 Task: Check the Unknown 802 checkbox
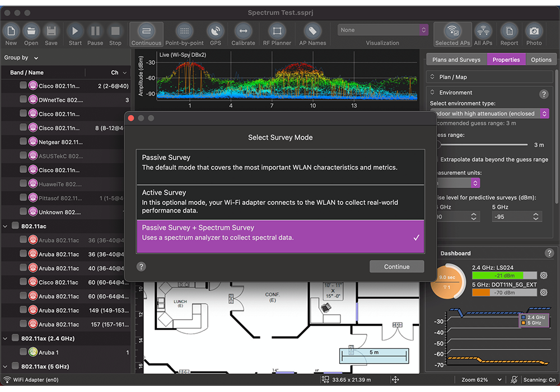23,211
